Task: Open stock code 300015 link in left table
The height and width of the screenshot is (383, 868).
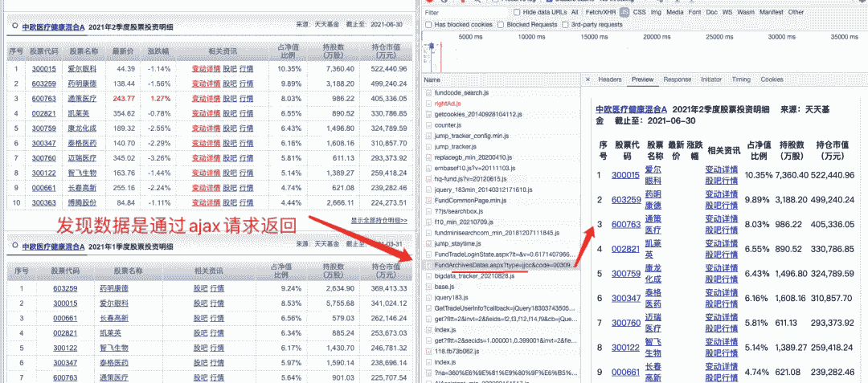Action: pyautogui.click(x=43, y=69)
